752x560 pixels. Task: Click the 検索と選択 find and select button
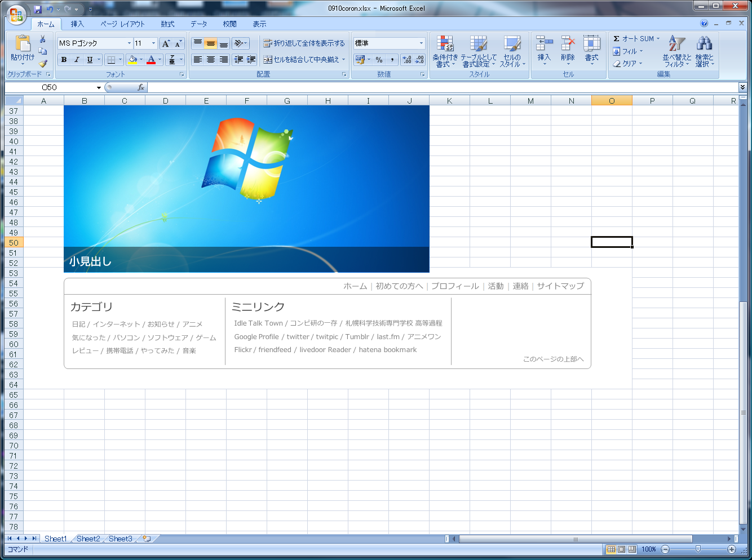pyautogui.click(x=704, y=51)
